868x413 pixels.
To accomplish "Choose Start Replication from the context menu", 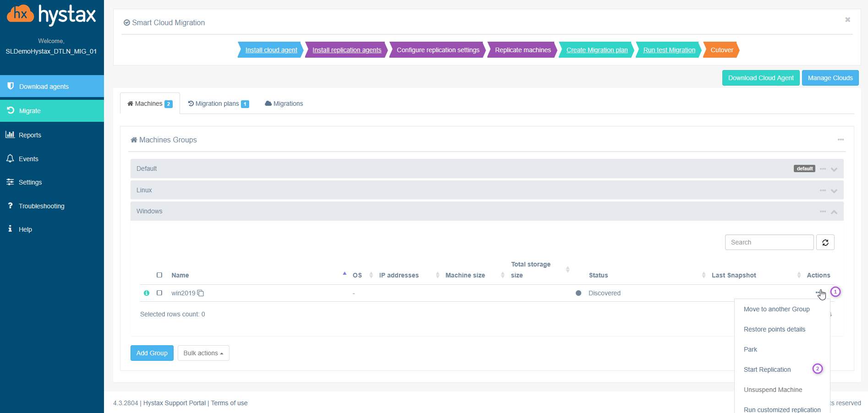I will 767,370.
